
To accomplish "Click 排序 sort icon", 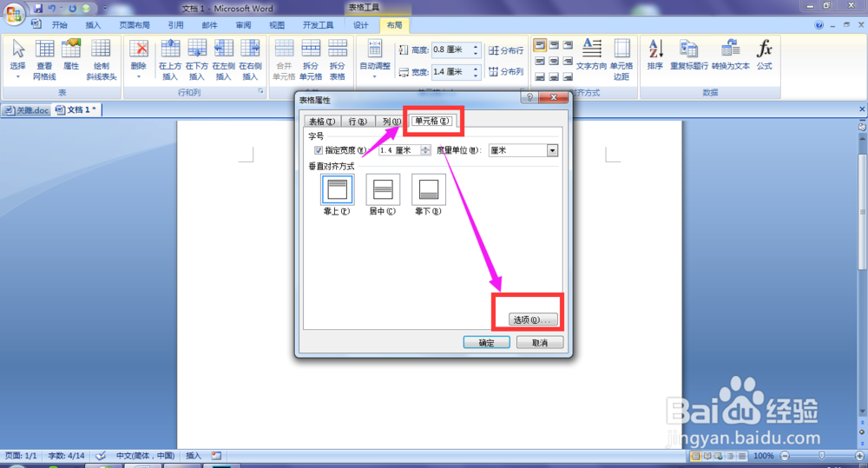I will tap(654, 55).
